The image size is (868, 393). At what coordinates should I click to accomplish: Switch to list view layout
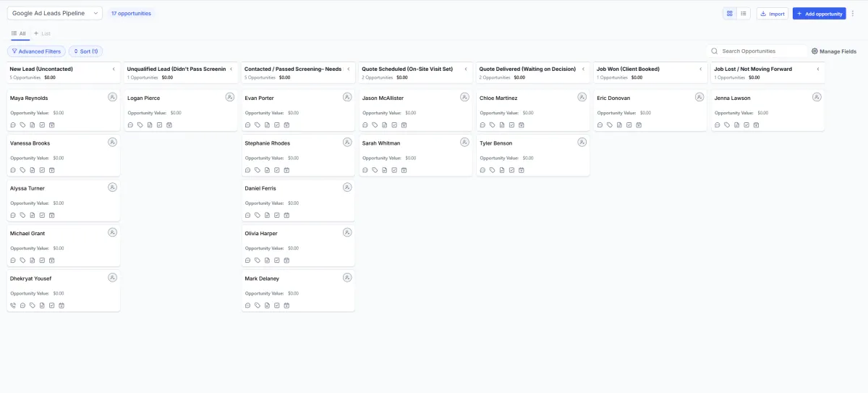pos(744,13)
